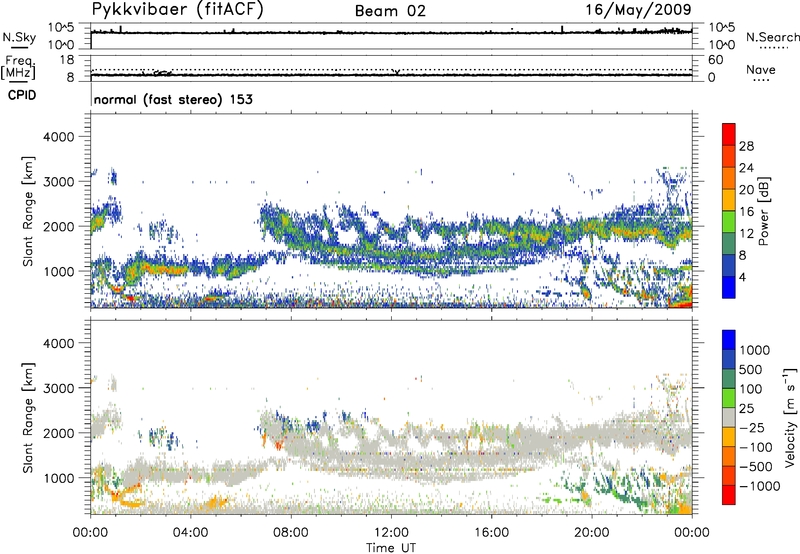800x554 pixels.
Task: Click the normal (fast stereo) 153 text
Action: coord(173,99)
